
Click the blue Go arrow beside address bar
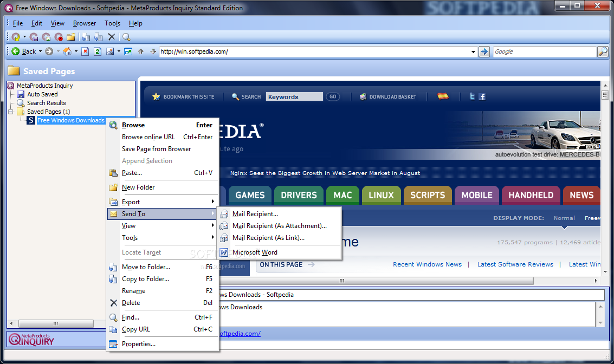coord(484,51)
